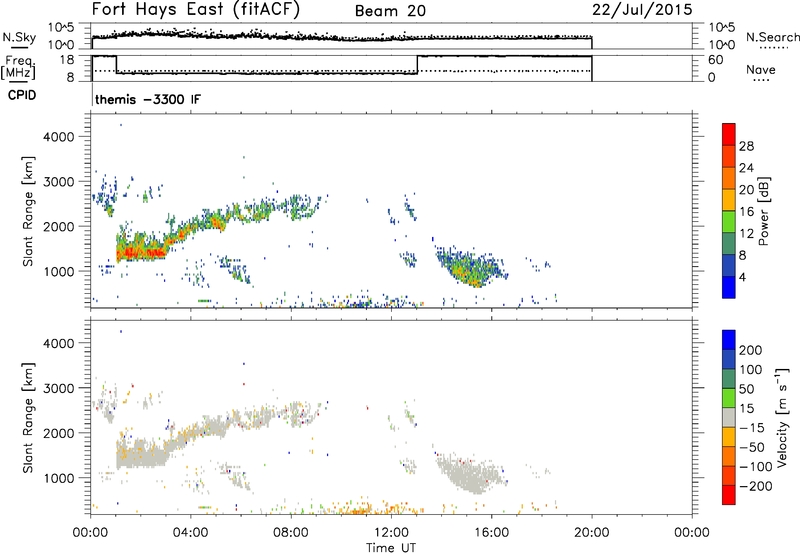The height and width of the screenshot is (554, 800).
Task: Select the 1000 km tick on the velocity panel
Action: click(x=59, y=478)
